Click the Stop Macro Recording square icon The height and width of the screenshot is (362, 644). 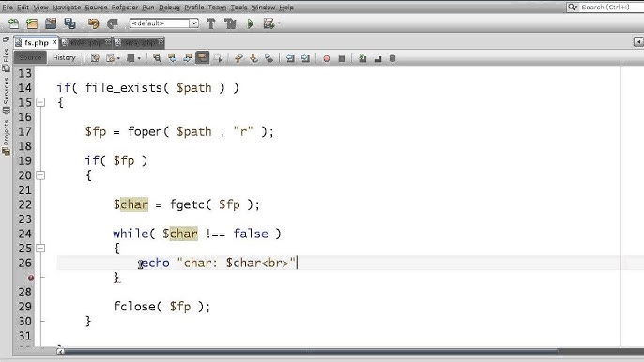click(x=342, y=59)
